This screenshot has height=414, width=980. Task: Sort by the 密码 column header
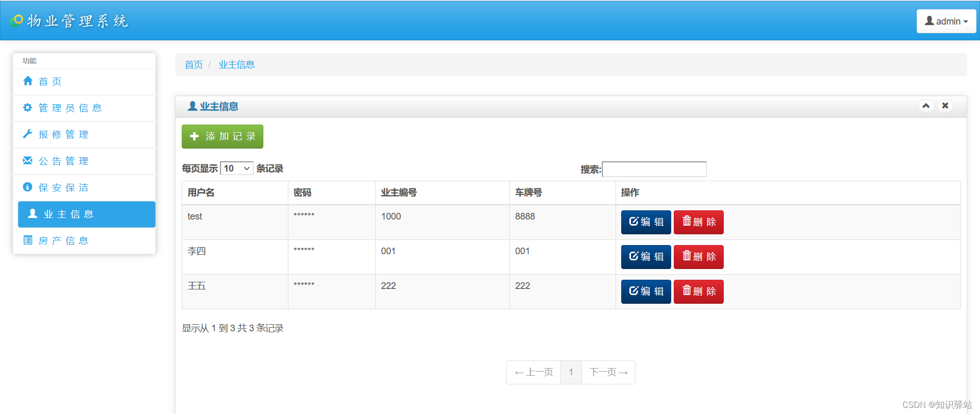pyautogui.click(x=332, y=192)
